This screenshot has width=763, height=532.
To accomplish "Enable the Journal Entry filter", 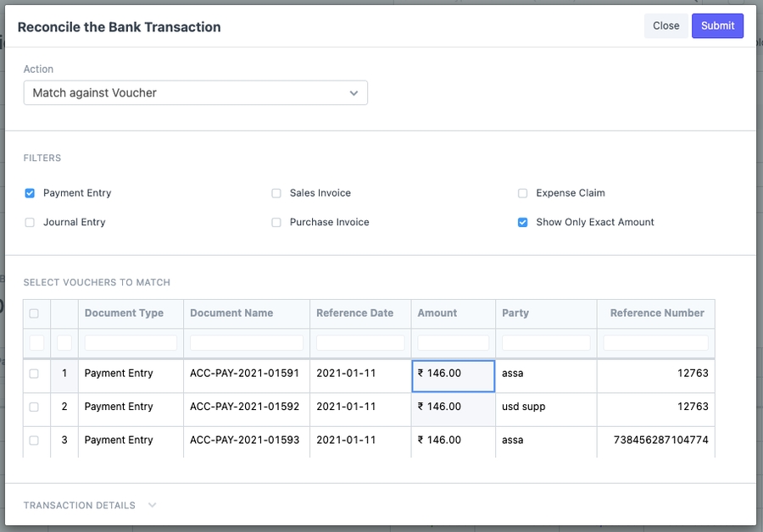I will tap(30, 222).
